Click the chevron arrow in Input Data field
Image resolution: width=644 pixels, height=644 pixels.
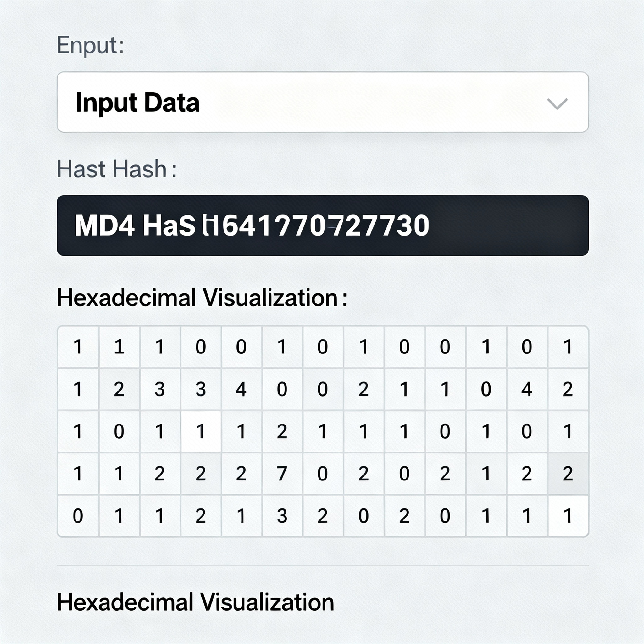click(x=557, y=104)
